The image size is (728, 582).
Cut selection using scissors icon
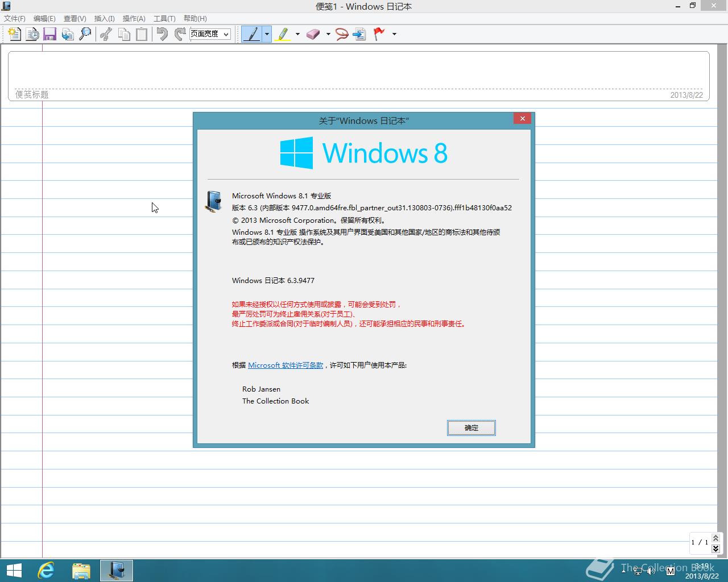click(106, 34)
